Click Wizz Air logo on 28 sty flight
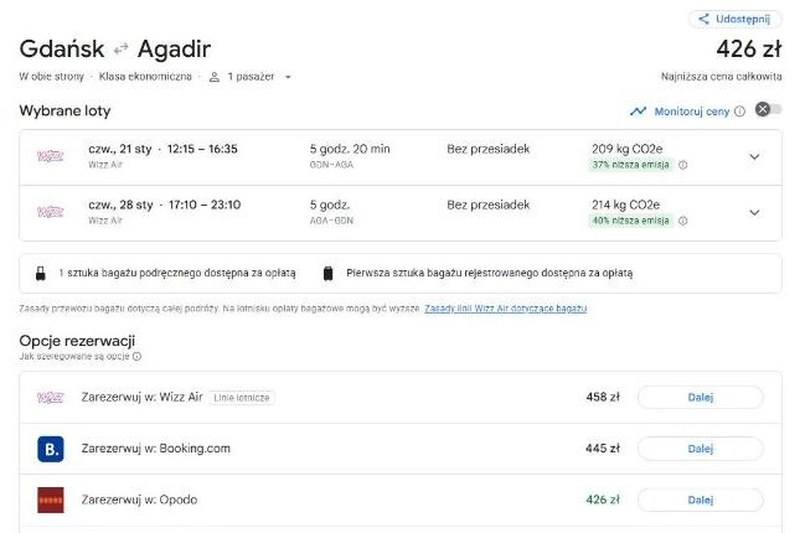The image size is (800, 533). point(51,212)
